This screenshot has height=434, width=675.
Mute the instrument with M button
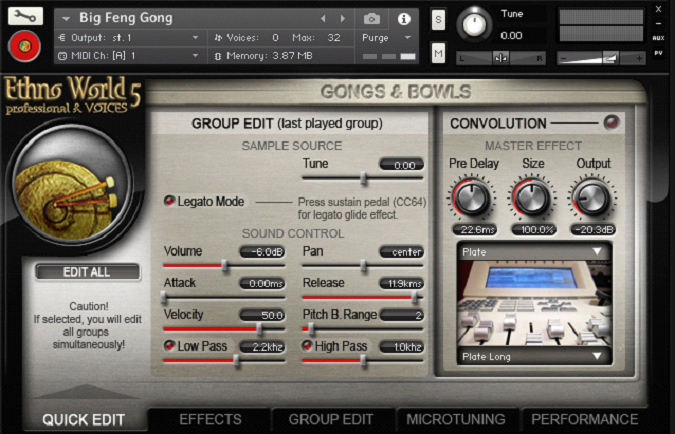[438, 53]
